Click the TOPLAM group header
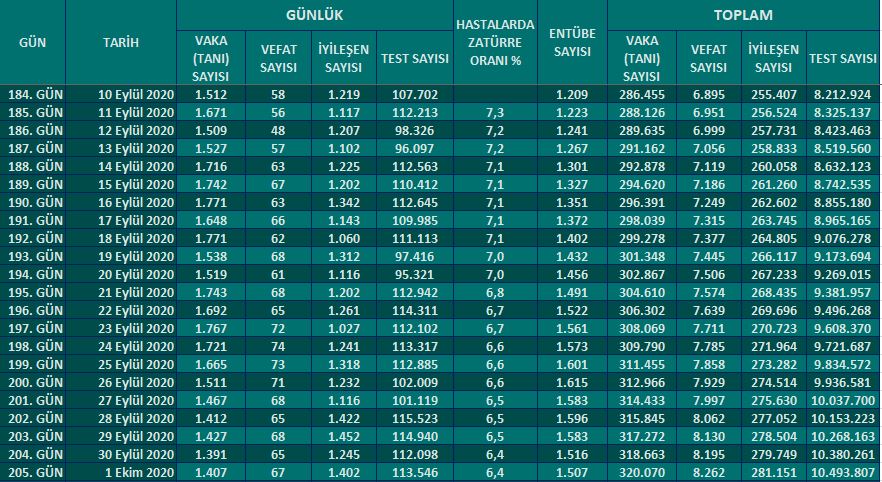 [x=743, y=15]
